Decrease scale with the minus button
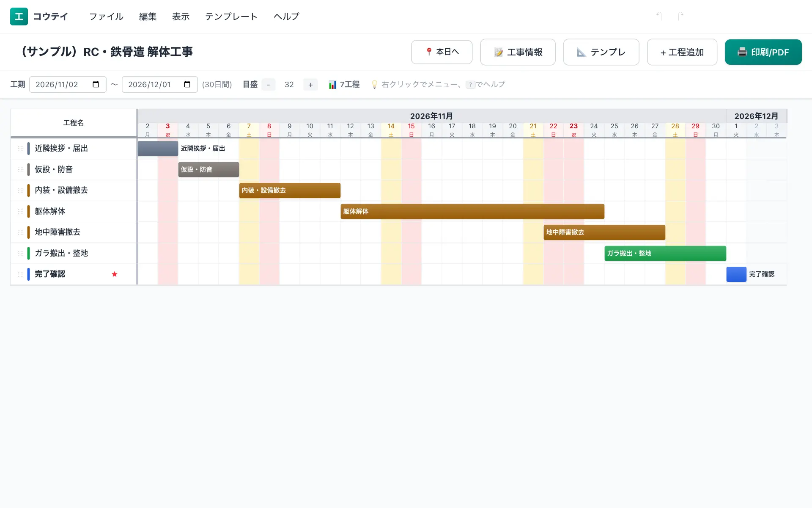The image size is (812, 508). coord(268,85)
